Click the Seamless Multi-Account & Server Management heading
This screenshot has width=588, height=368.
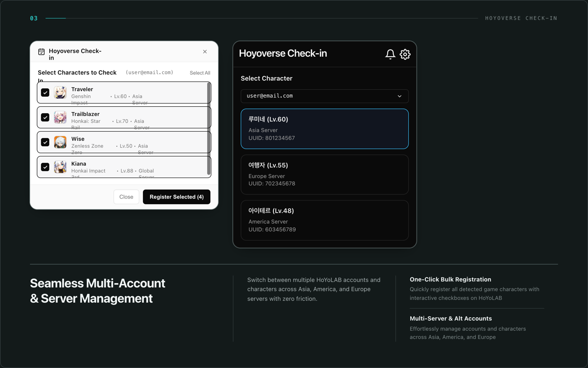click(x=97, y=291)
